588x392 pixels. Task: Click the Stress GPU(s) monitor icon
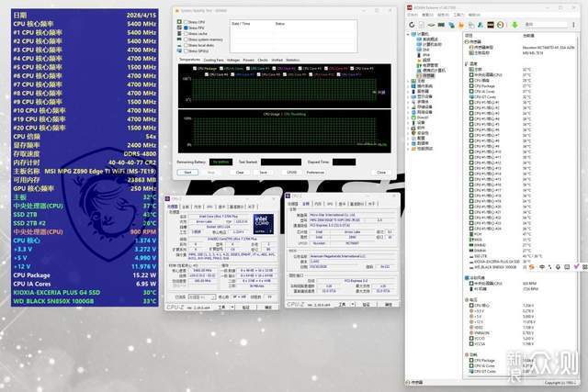(179, 50)
